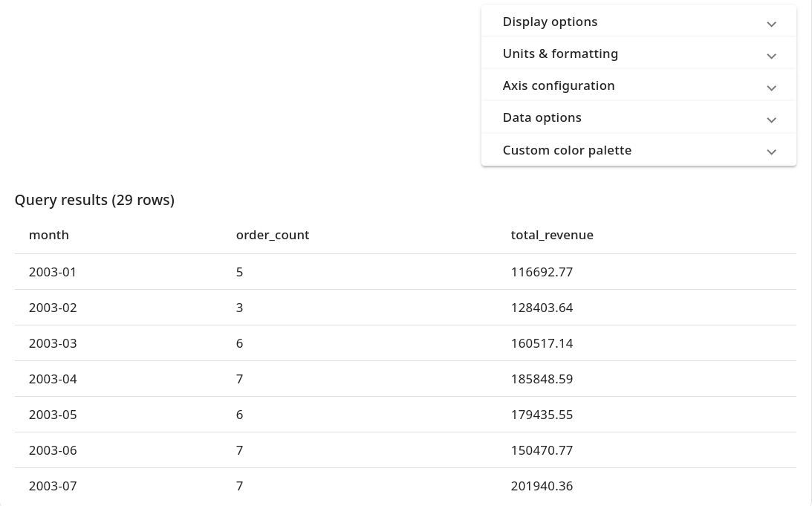Click the Query results (29 rows) heading

point(94,200)
